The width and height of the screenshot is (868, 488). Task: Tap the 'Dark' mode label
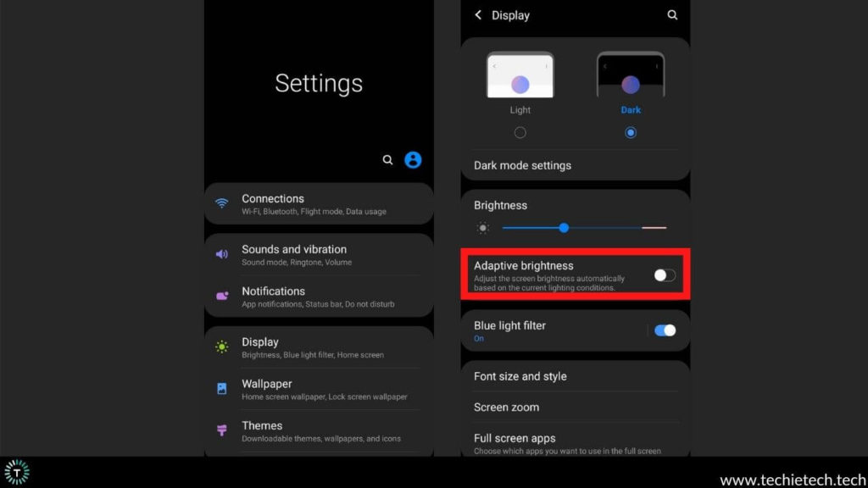point(631,110)
